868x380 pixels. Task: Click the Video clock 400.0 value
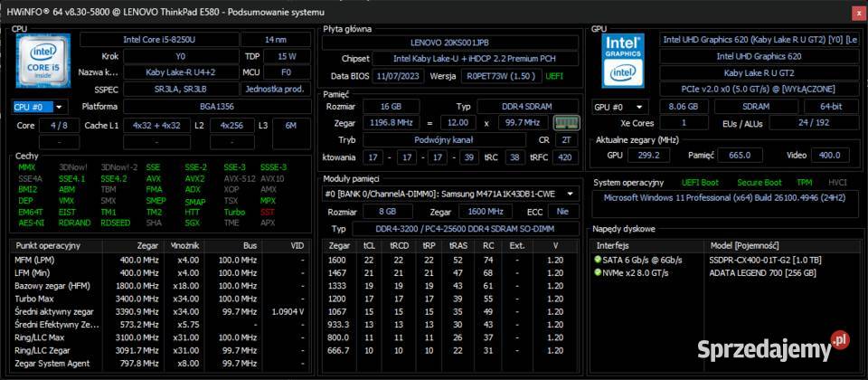click(x=830, y=155)
